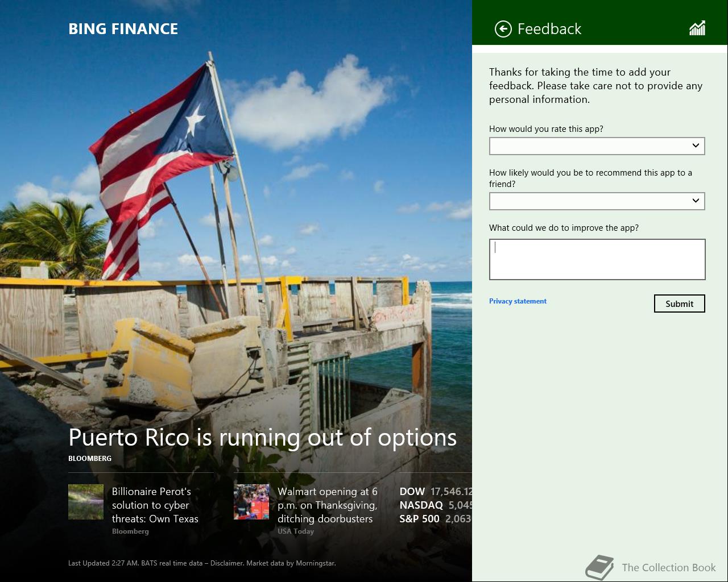
Task: Click the BING FINANCE title
Action: click(x=123, y=29)
